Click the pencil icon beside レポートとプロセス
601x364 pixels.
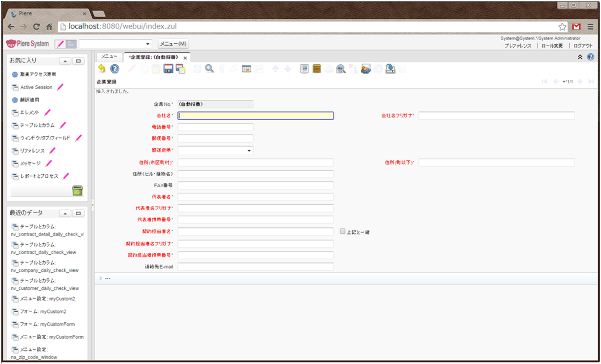[x=66, y=176]
